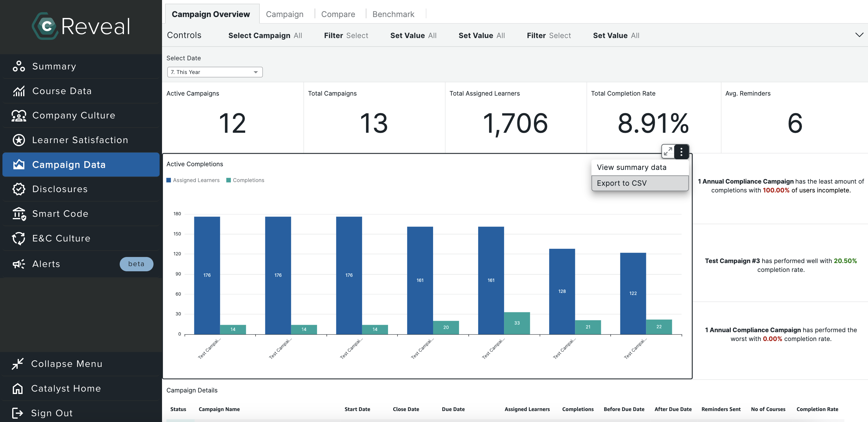Choose Export to CSV menu entry

pos(640,183)
